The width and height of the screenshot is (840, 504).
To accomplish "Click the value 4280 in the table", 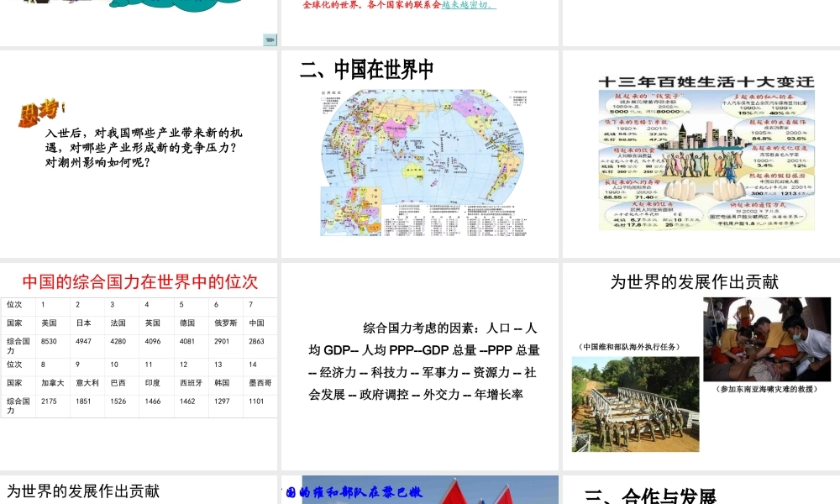I will coord(118,341).
